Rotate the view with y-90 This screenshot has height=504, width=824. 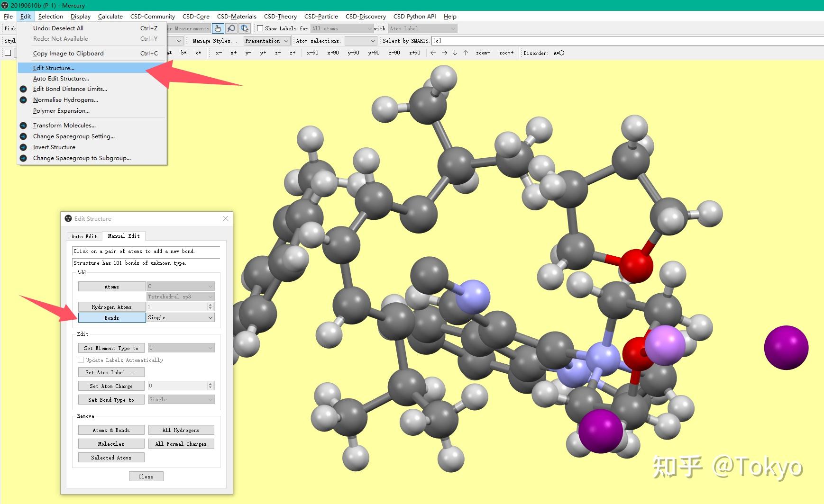point(353,53)
